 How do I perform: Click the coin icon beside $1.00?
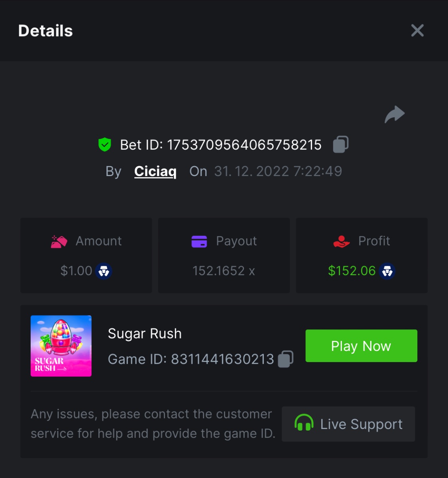coord(104,271)
